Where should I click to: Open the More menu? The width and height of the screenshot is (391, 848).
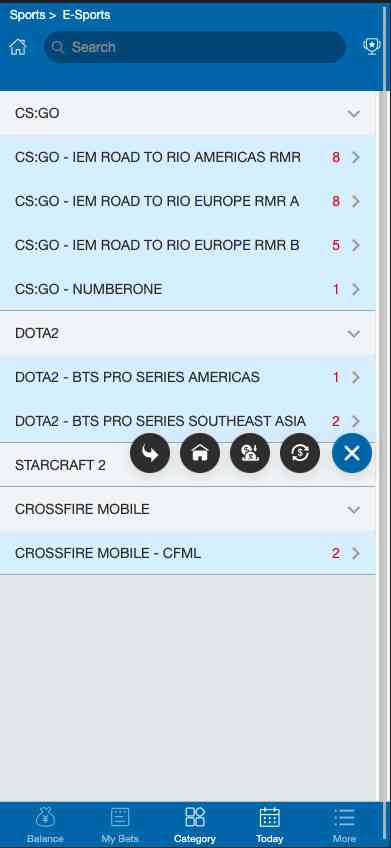(344, 825)
